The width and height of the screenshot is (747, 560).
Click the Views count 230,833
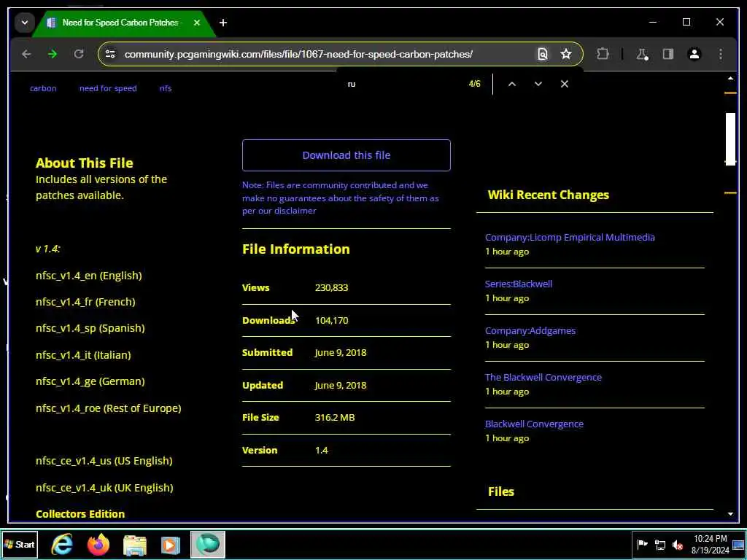pos(332,287)
